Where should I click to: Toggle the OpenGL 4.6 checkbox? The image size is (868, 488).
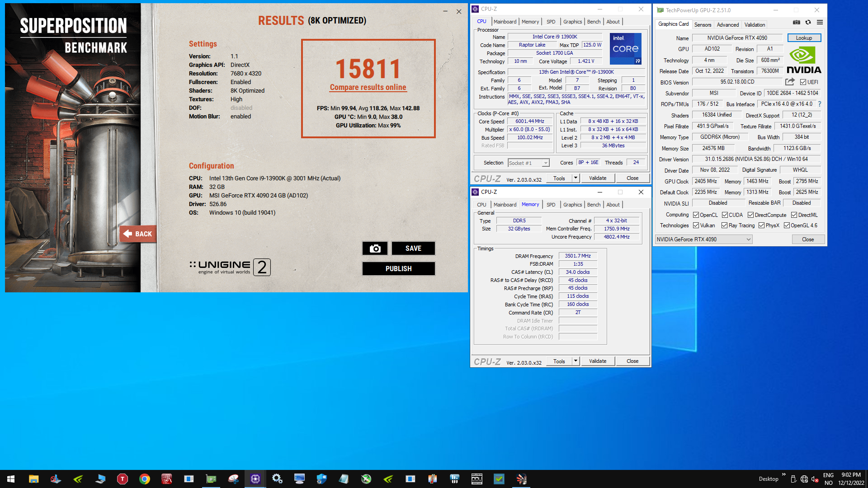point(787,225)
